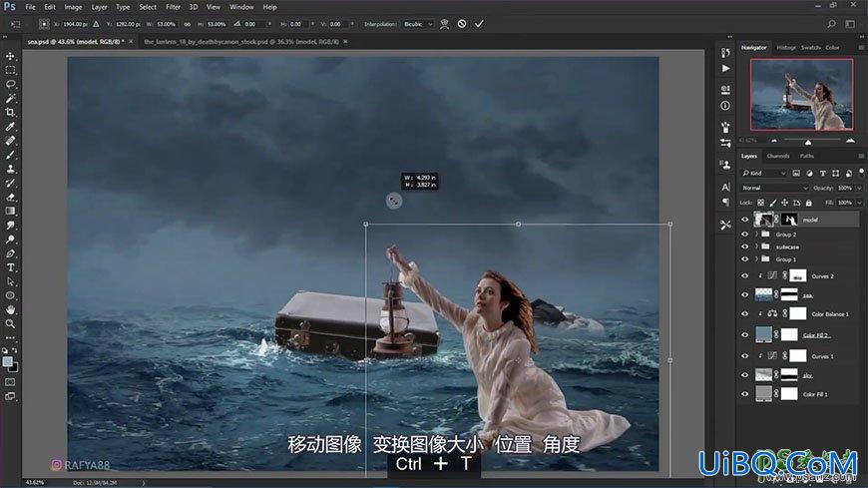Open the search icon in options bar
The height and width of the screenshot is (488, 868).
(x=831, y=24)
